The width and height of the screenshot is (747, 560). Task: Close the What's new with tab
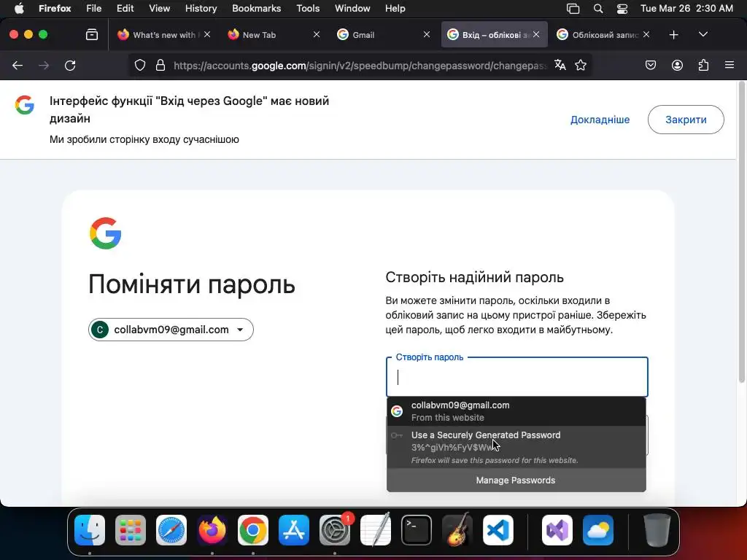point(207,35)
